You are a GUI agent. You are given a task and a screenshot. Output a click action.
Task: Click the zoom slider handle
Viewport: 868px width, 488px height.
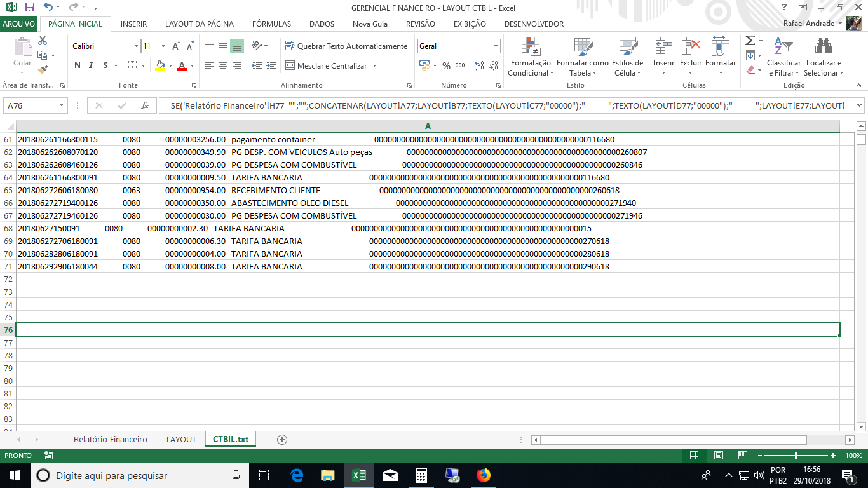tap(796, 456)
